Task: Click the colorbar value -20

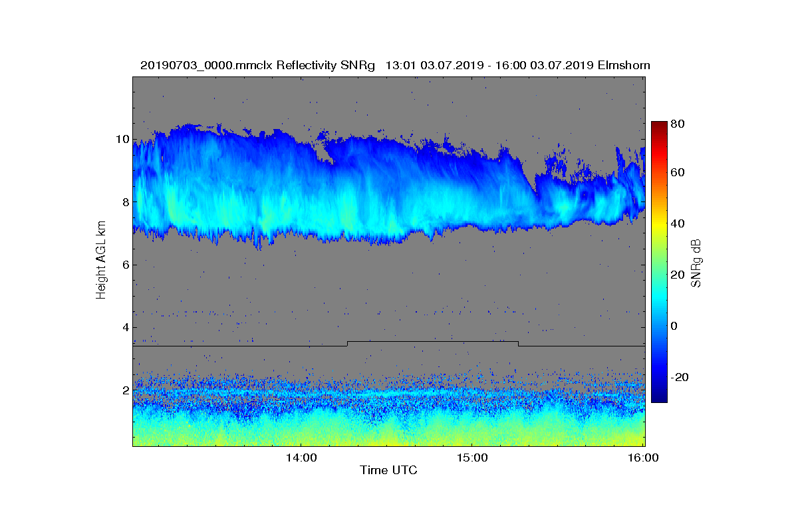Action: (680, 377)
